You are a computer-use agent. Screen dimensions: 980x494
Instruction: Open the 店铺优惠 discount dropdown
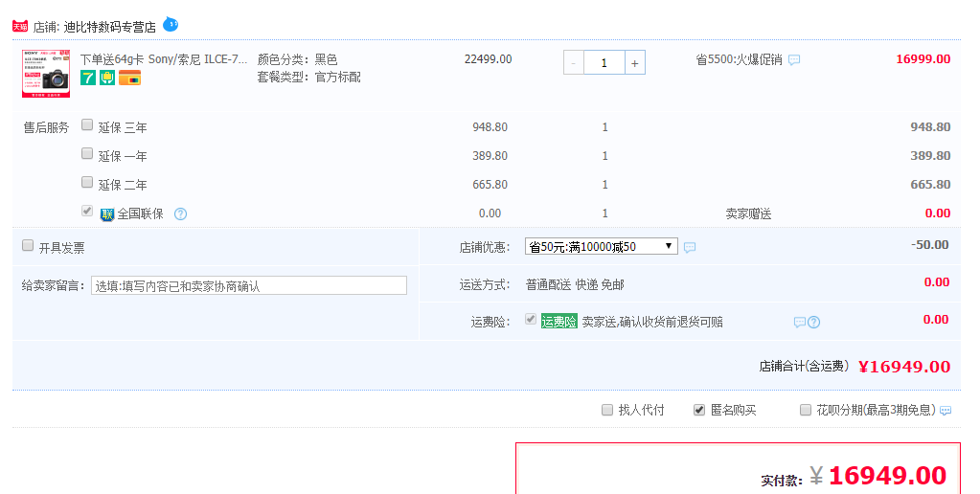[602, 247]
